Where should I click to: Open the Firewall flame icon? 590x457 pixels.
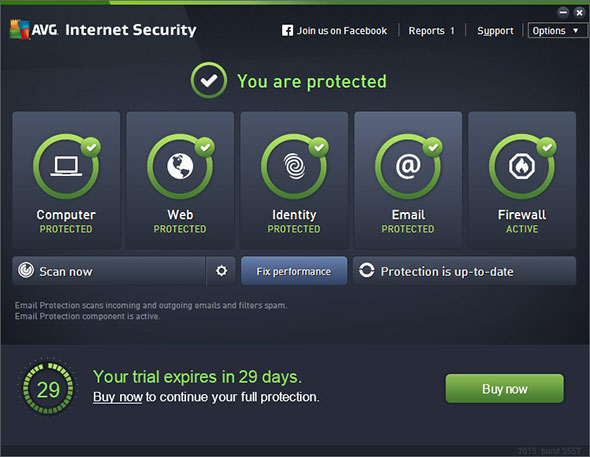click(x=522, y=166)
